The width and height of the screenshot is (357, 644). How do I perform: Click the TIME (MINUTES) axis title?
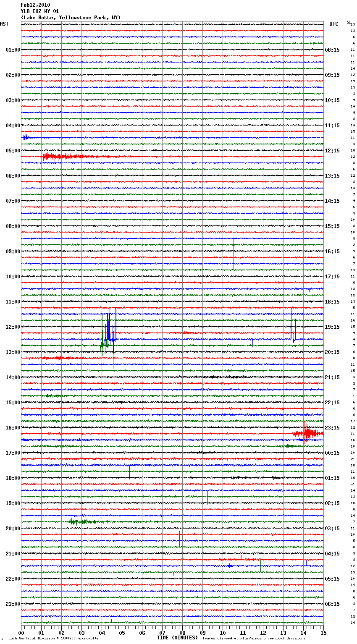point(177,638)
